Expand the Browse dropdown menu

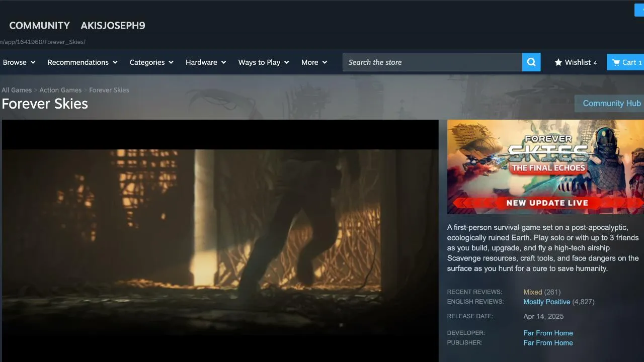tap(19, 62)
